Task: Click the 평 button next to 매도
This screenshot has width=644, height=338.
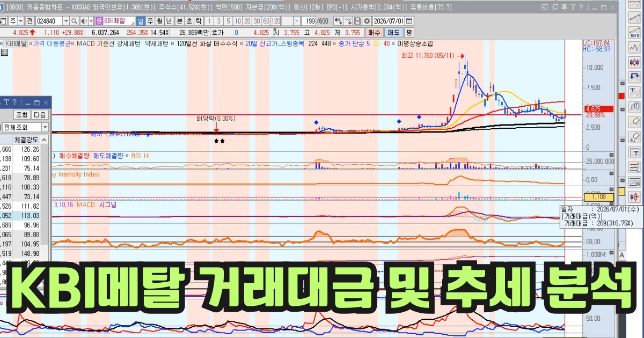Action: click(409, 32)
